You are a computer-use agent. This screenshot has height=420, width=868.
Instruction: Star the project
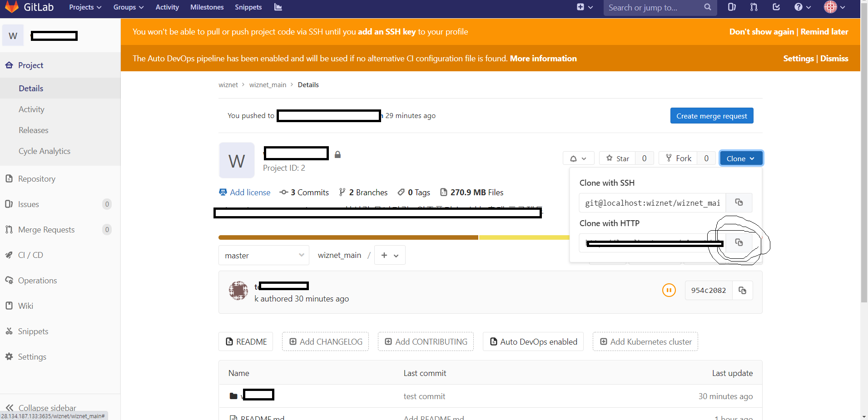tap(617, 158)
